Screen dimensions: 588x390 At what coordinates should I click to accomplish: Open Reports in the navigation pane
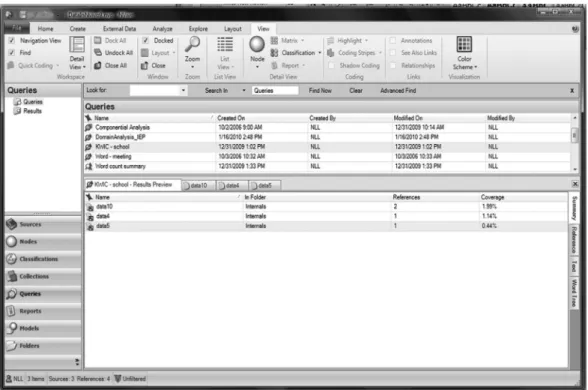click(44, 311)
